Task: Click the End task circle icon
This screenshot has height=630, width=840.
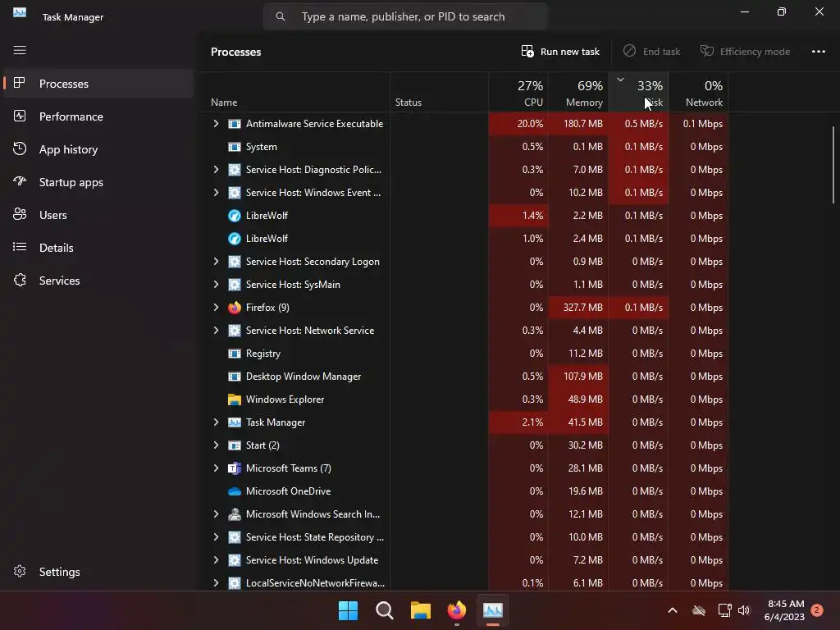Action: coord(629,51)
